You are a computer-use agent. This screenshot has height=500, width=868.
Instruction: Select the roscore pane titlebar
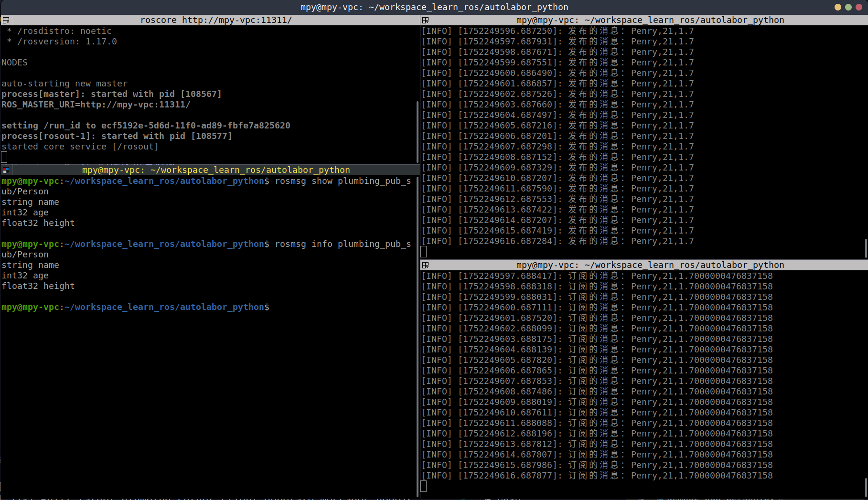pyautogui.click(x=216, y=20)
